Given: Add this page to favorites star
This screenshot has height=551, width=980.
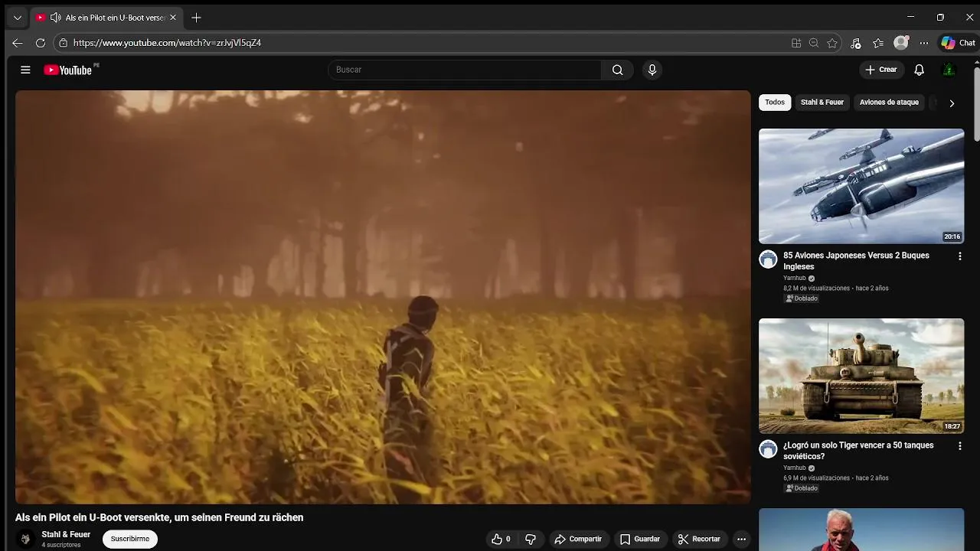Looking at the screenshot, I should pyautogui.click(x=832, y=43).
